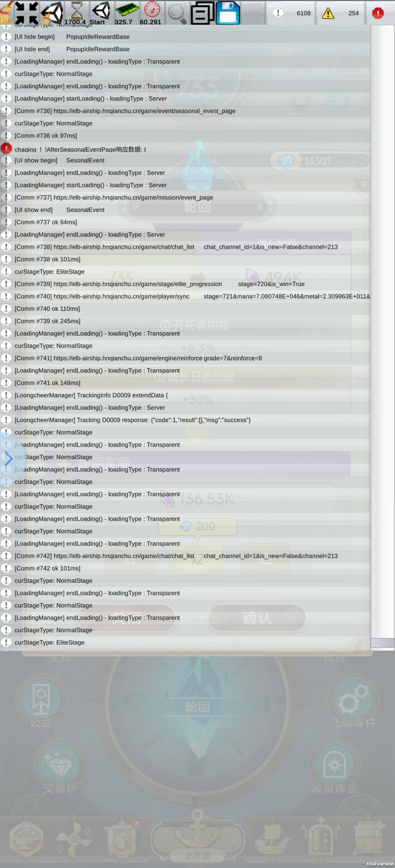Click the broom icon to clear logs
The image size is (395, 868).
pyautogui.click(x=6, y=12)
